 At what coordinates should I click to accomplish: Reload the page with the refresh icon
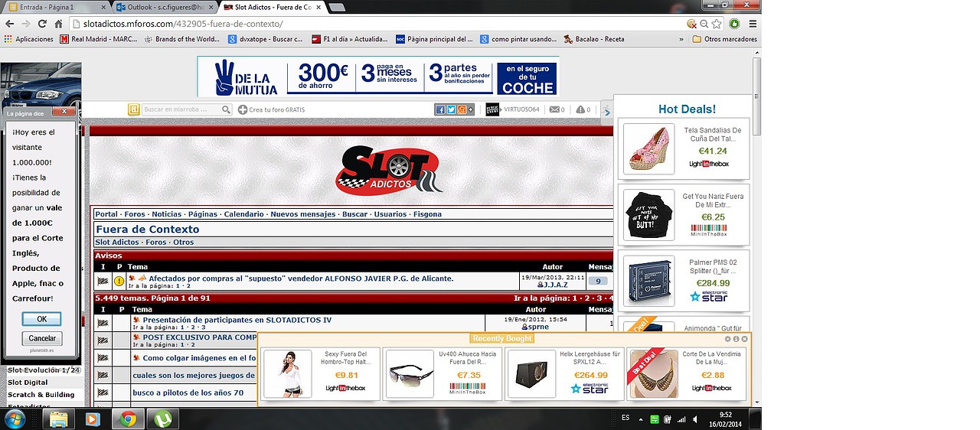tap(43, 24)
